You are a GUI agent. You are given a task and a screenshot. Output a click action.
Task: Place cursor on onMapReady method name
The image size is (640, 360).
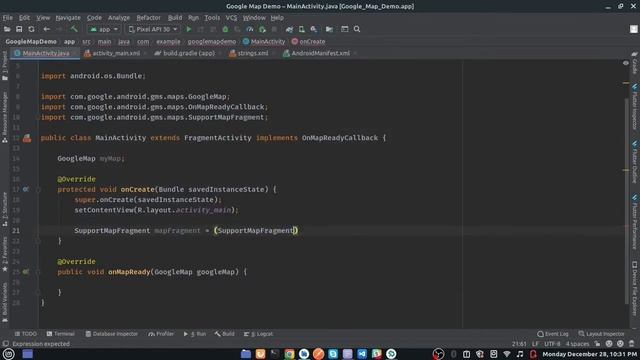point(129,272)
